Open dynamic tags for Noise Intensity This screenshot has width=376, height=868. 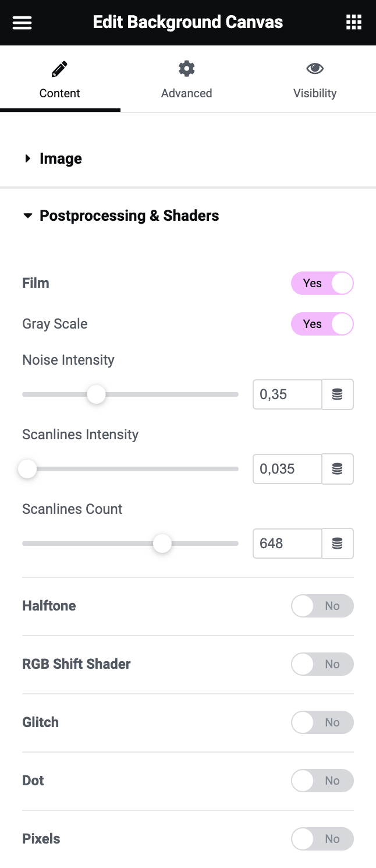(338, 394)
